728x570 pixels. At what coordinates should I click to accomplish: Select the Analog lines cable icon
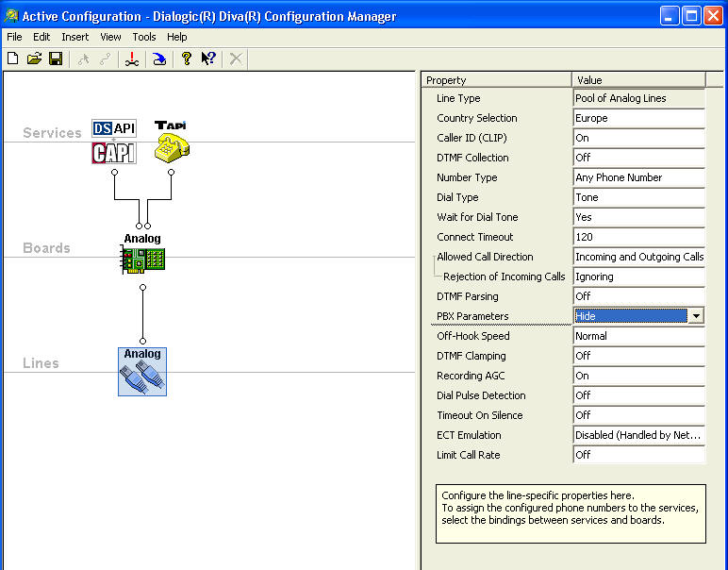point(142,372)
